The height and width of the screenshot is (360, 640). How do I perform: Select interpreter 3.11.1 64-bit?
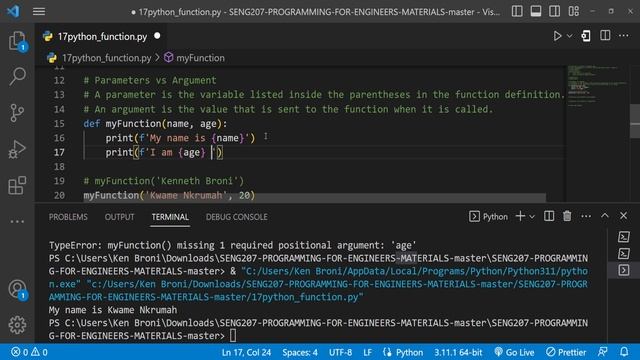(458, 352)
